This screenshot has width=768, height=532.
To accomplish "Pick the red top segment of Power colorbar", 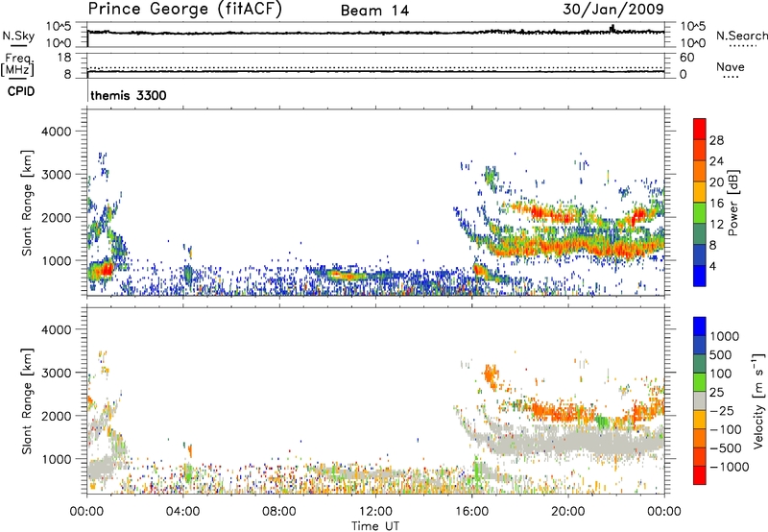I will pos(700,129).
